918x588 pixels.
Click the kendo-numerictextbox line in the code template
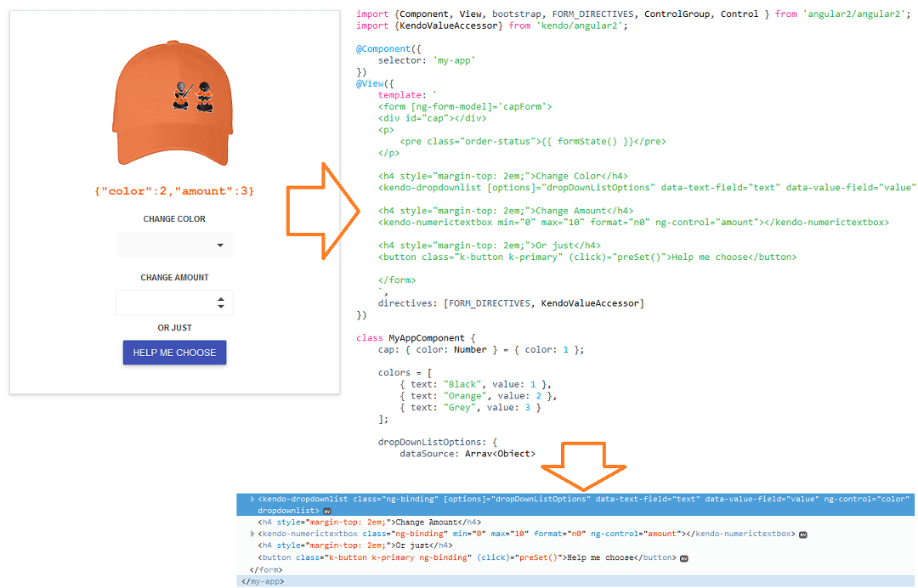633,223
